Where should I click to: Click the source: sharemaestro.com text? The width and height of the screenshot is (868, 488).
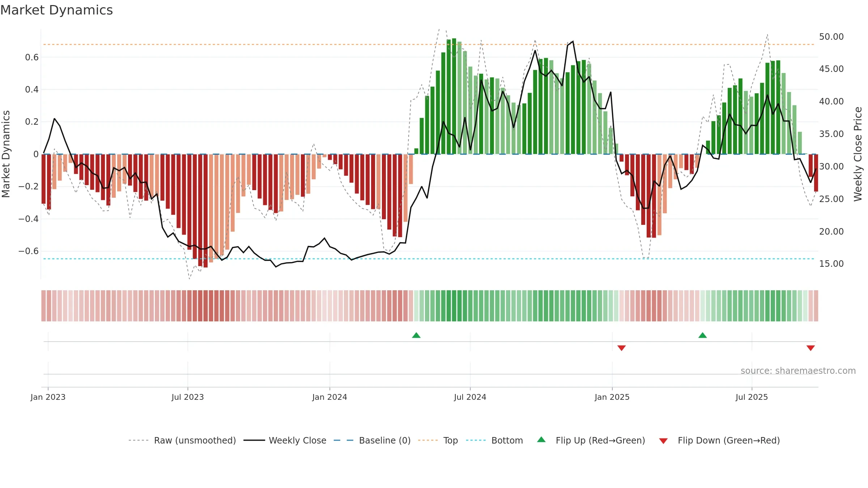pyautogui.click(x=798, y=371)
